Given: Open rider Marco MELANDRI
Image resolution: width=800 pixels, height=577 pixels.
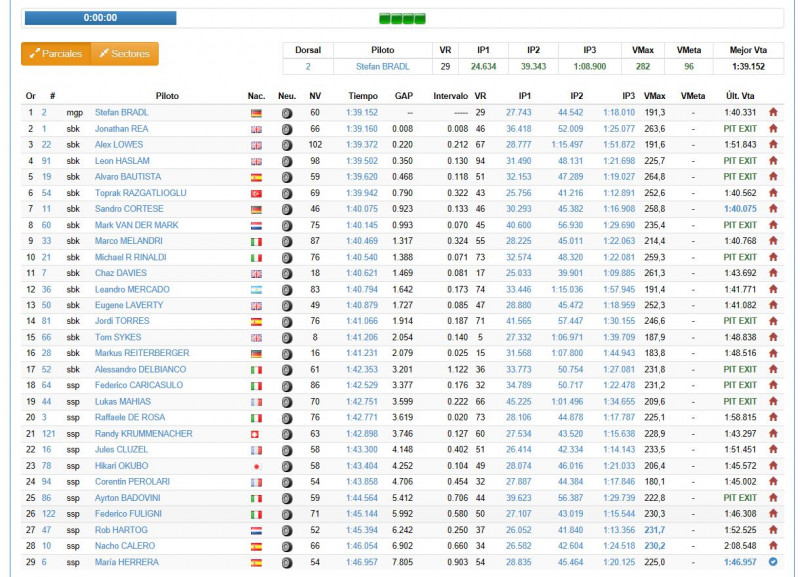Looking at the screenshot, I should (129, 241).
